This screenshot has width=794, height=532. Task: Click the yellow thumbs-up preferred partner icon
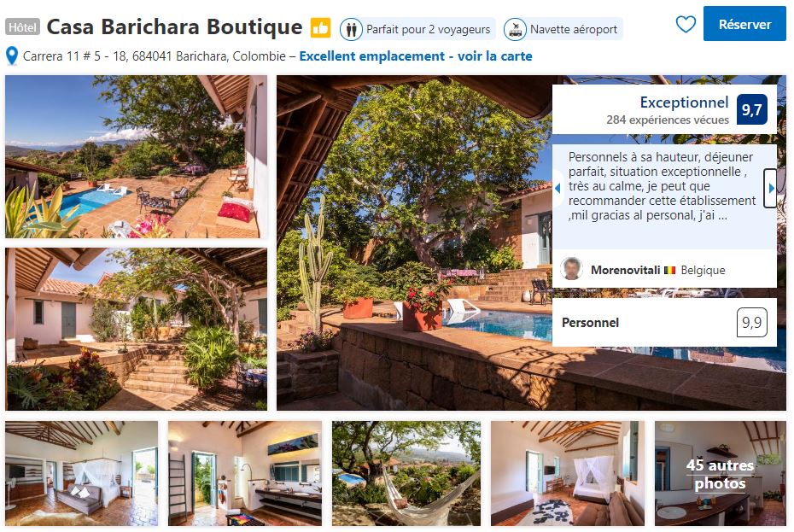(320, 28)
